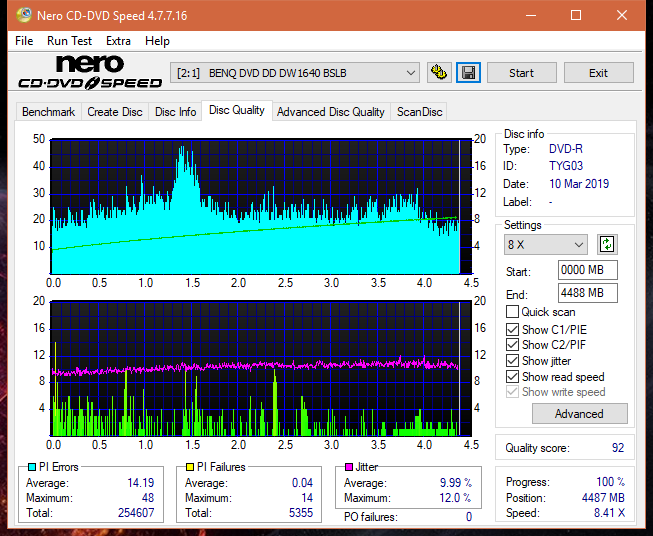Screen dimensions: 653x536
Task: Click PI Errors total 254607
Action: point(136,513)
